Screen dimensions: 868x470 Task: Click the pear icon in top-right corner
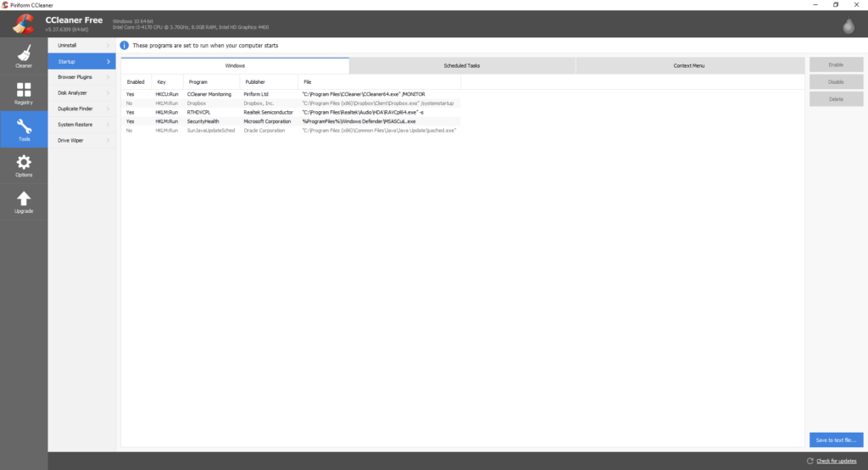[x=847, y=25]
